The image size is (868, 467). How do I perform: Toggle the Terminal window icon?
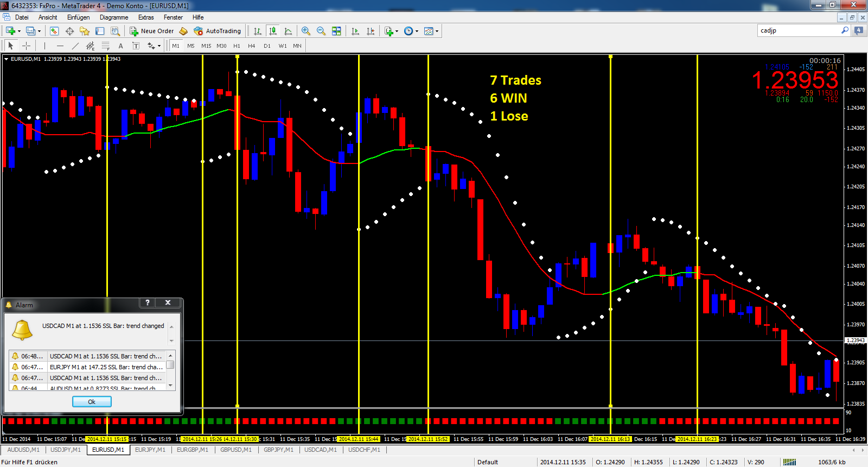[100, 31]
